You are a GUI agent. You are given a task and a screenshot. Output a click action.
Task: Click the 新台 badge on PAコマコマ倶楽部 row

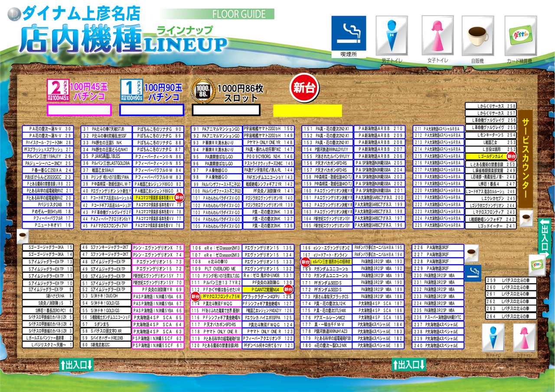point(180,198)
